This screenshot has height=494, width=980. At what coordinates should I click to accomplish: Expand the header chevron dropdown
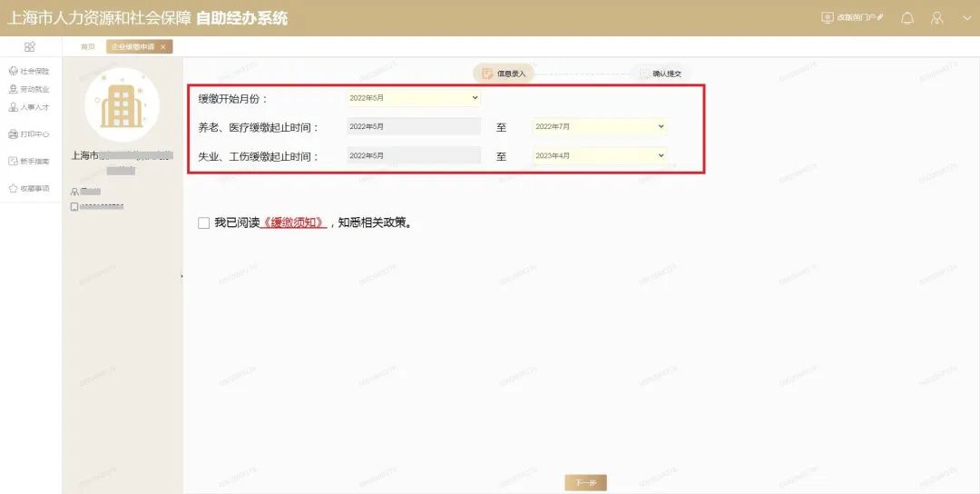[x=966, y=18]
